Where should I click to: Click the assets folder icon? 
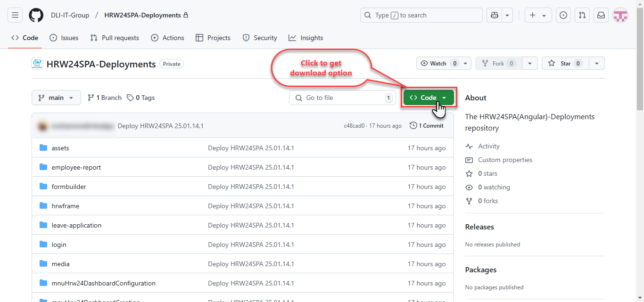43,147
